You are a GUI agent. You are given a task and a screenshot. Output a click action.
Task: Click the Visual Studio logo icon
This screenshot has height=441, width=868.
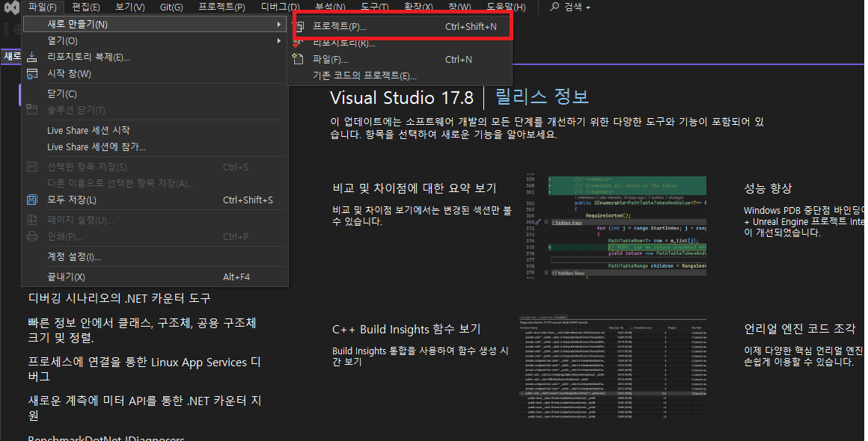[11, 7]
